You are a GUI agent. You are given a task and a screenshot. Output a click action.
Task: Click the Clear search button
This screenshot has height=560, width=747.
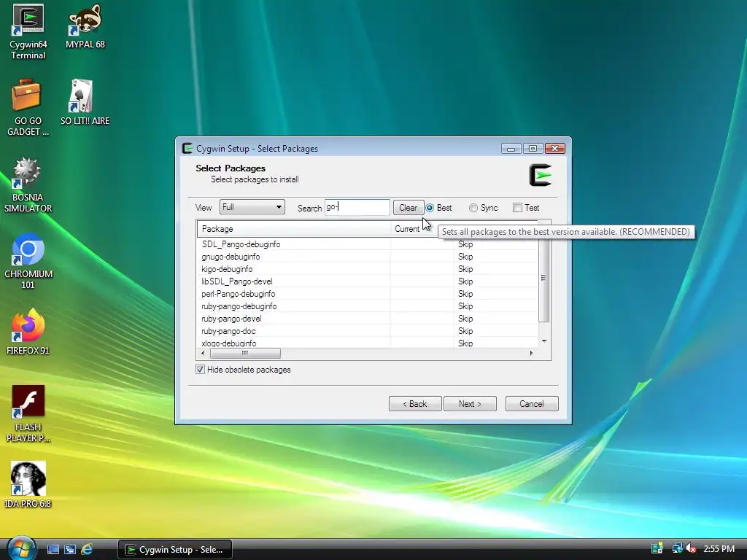pyautogui.click(x=409, y=208)
